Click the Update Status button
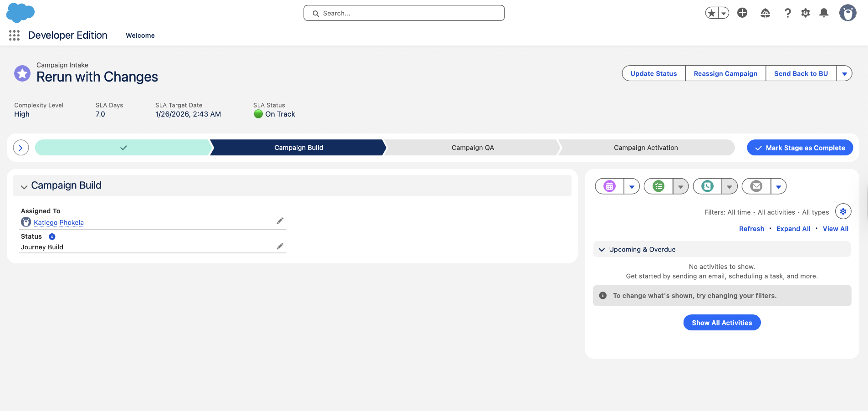 click(x=654, y=73)
